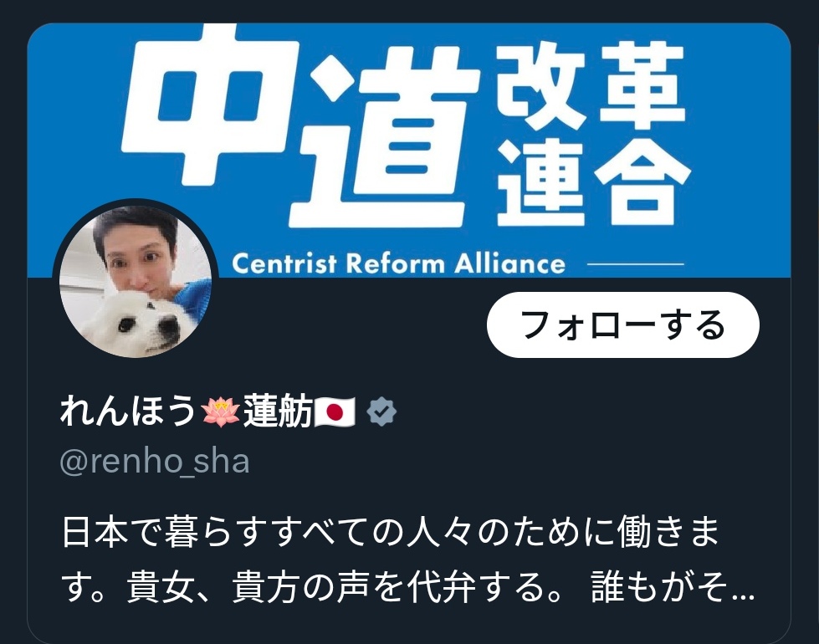Viewport: 819px width, 644px height.
Task: Click the lotus flower emoji in name
Action: pyautogui.click(x=220, y=411)
